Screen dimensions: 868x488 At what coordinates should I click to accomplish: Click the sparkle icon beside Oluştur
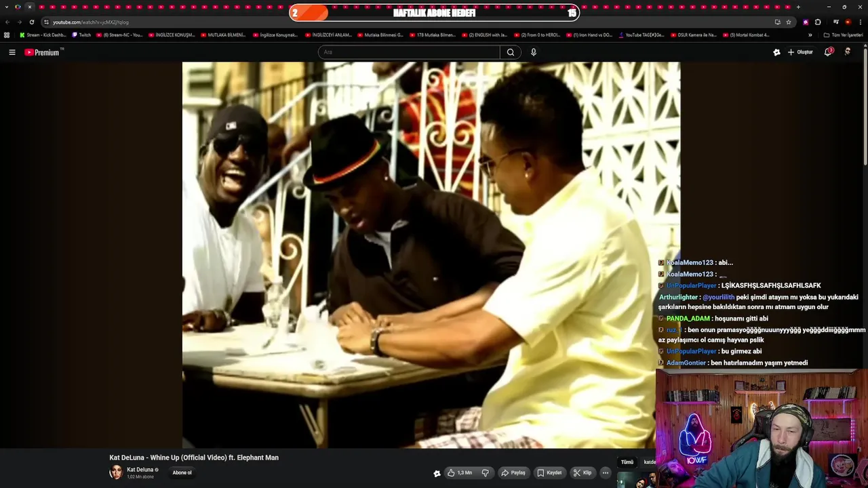pyautogui.click(x=776, y=52)
